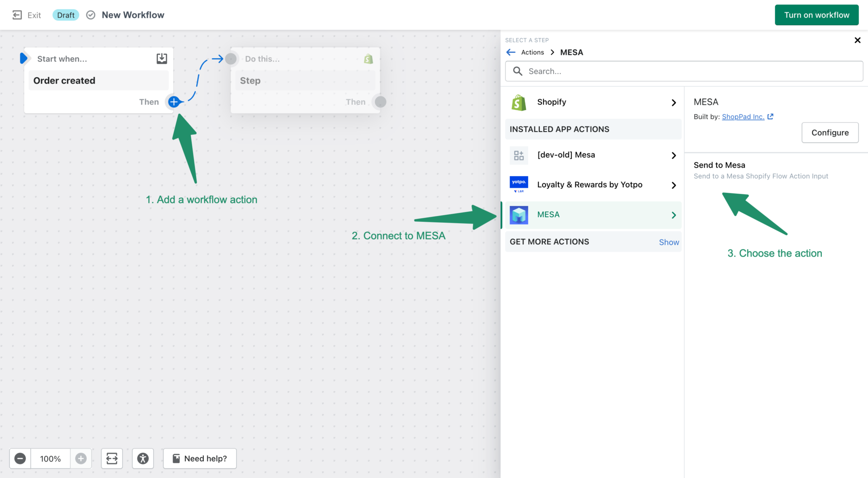The height and width of the screenshot is (478, 868).
Task: Select Actions in the breadcrumb
Action: pyautogui.click(x=532, y=52)
